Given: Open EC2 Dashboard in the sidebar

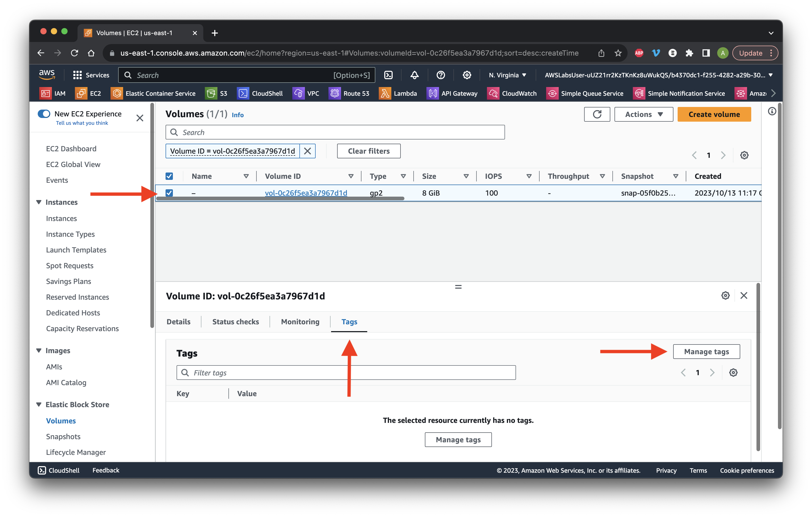Looking at the screenshot, I should (x=71, y=148).
